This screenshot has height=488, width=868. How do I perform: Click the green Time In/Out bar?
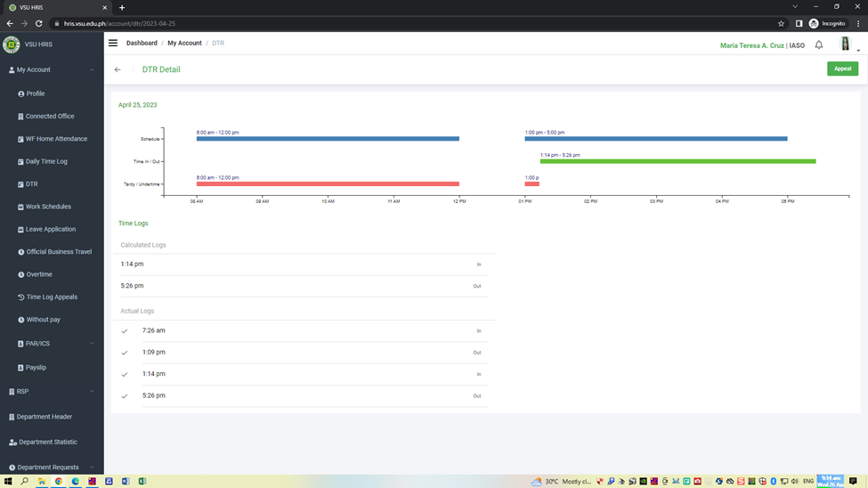coord(677,161)
